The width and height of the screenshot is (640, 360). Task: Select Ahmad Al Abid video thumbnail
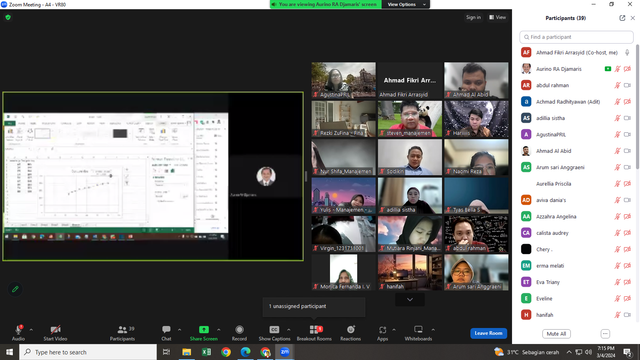pyautogui.click(x=476, y=80)
